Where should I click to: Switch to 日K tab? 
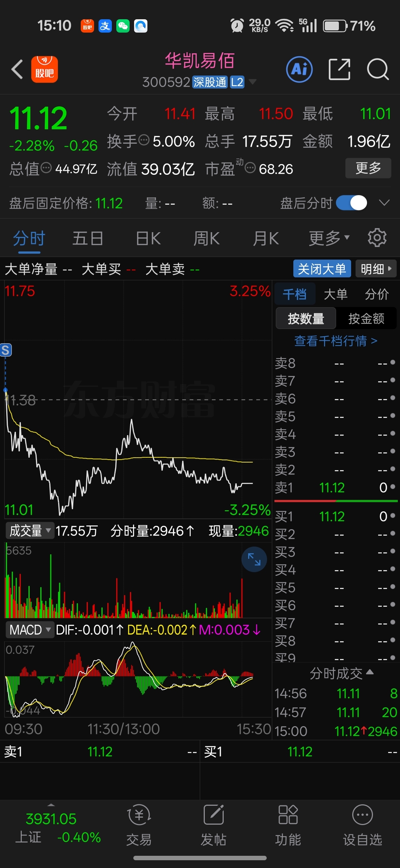(148, 238)
